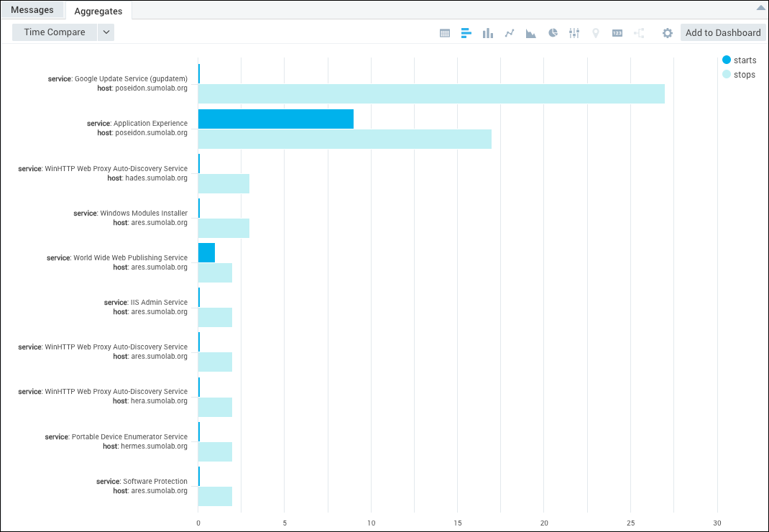Click the Application Experience stops bar
769x532 pixels.
coord(345,139)
